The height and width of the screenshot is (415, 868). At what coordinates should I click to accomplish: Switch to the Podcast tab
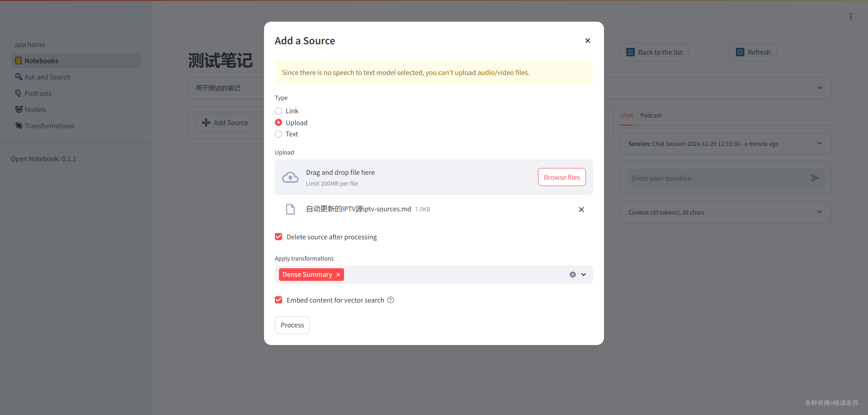click(651, 116)
